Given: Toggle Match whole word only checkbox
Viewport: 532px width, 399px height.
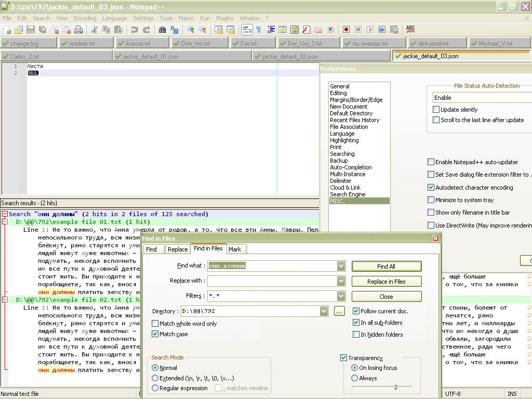Looking at the screenshot, I should (x=155, y=323).
